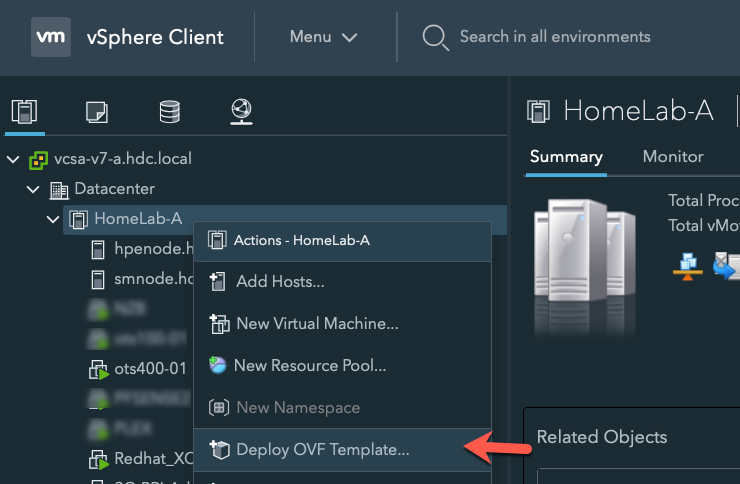The width and height of the screenshot is (740, 484).
Task: Click the HomeLab-A page title text
Action: (638, 111)
